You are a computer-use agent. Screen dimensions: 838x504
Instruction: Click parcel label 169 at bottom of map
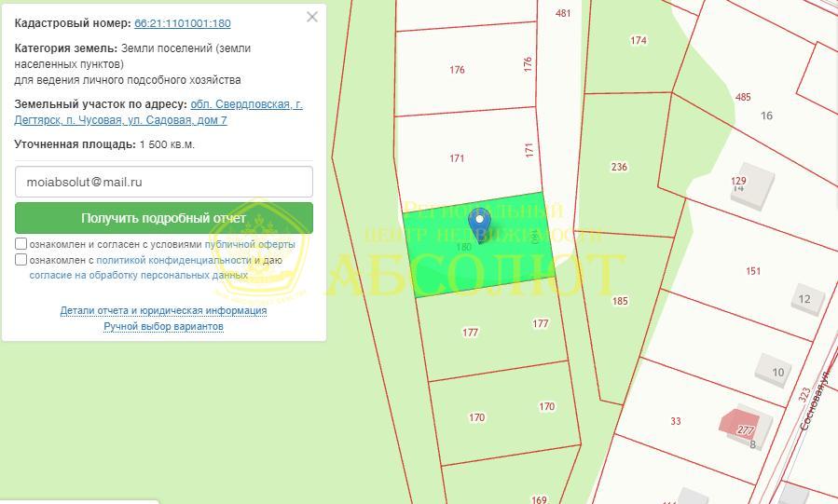click(539, 499)
